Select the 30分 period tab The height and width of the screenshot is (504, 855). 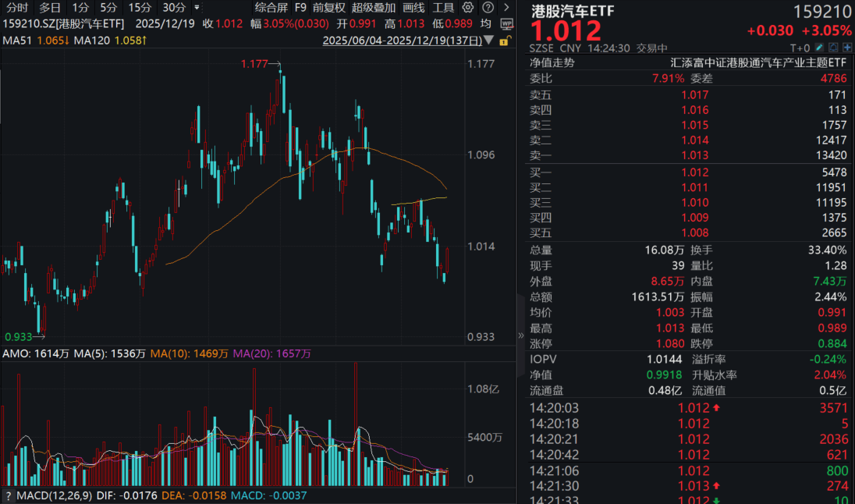(174, 8)
